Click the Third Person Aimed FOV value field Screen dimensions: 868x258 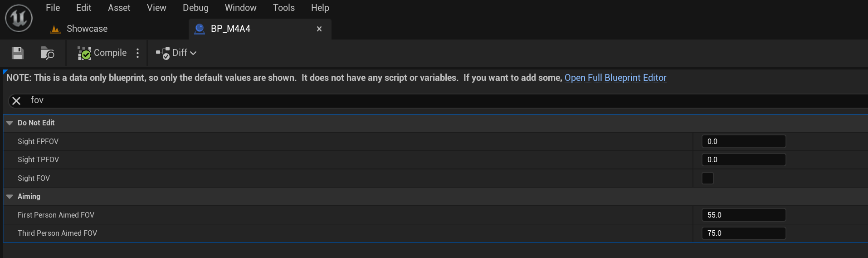(743, 233)
